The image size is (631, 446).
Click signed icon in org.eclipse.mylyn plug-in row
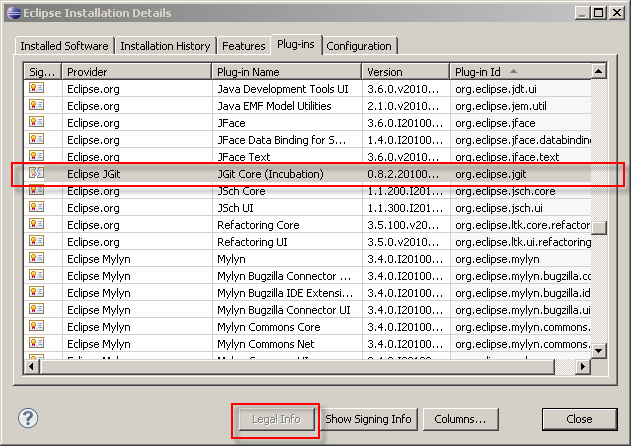pyautogui.click(x=36, y=258)
